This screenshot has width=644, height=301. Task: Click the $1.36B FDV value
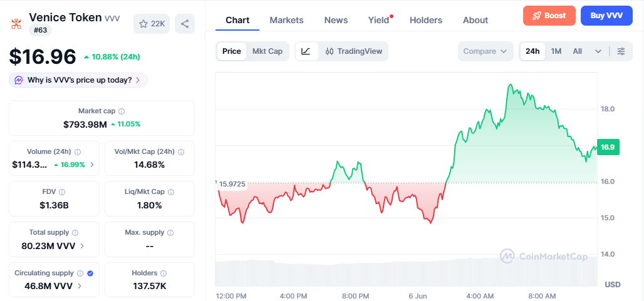click(55, 205)
